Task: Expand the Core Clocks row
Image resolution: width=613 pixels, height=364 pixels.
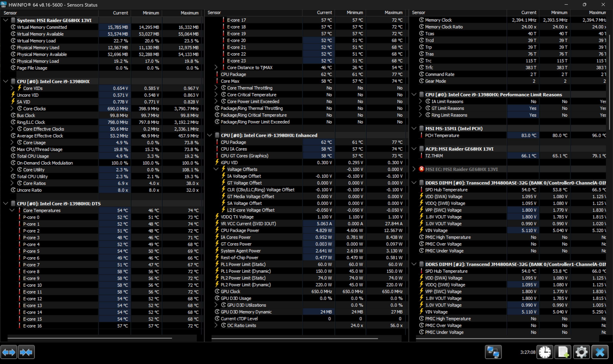Action: click(12, 108)
